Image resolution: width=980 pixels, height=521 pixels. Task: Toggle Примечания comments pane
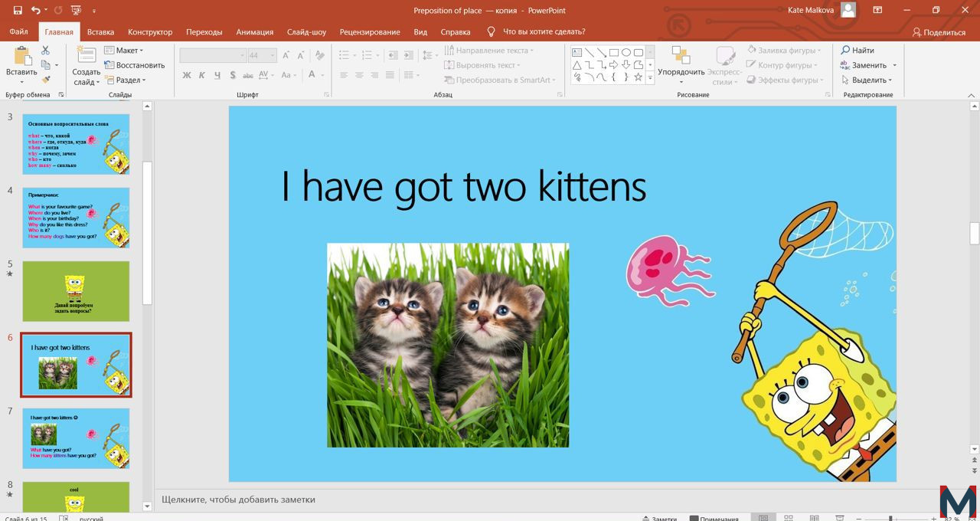[x=714, y=519]
